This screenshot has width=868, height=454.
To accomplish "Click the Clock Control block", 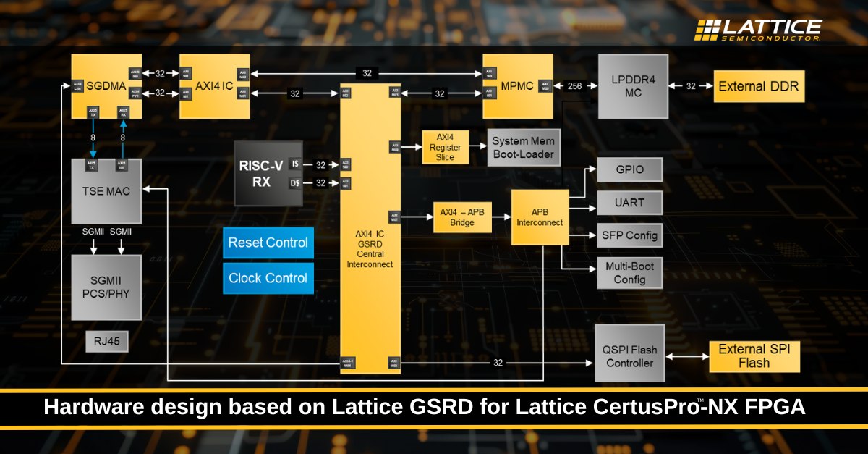I will point(268,278).
